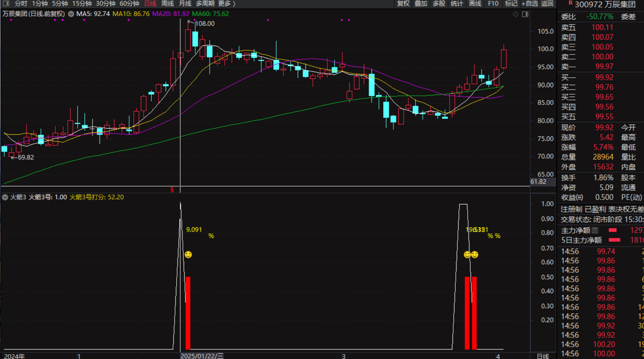Click the diamond icon at chart top-right
This screenshot has height=359, width=644.
tap(516, 14)
